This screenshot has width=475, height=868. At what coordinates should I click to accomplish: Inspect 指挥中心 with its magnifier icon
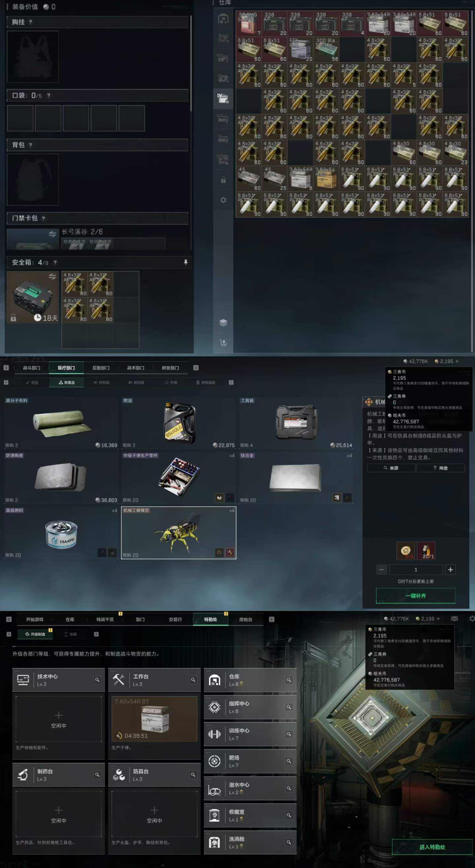289,707
